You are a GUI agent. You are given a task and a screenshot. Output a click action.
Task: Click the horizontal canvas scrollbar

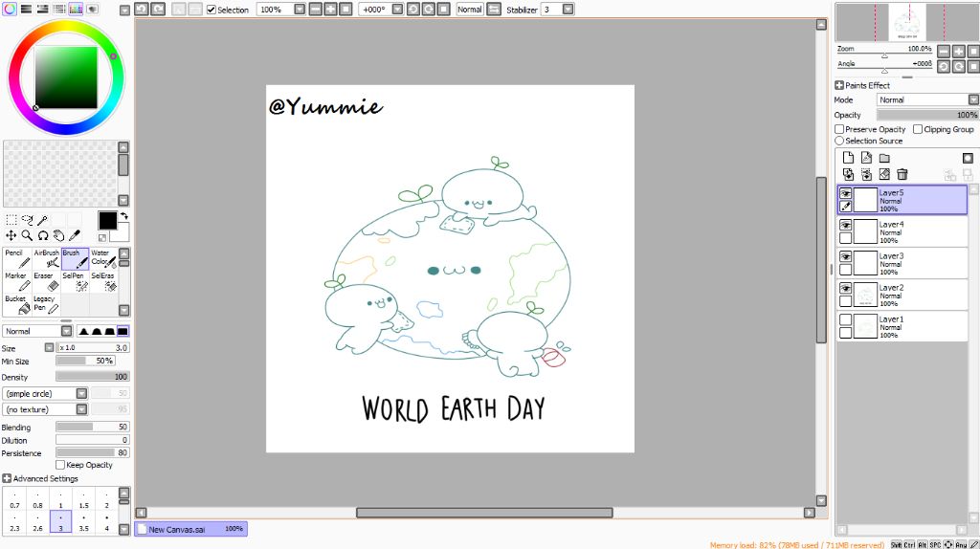point(484,513)
